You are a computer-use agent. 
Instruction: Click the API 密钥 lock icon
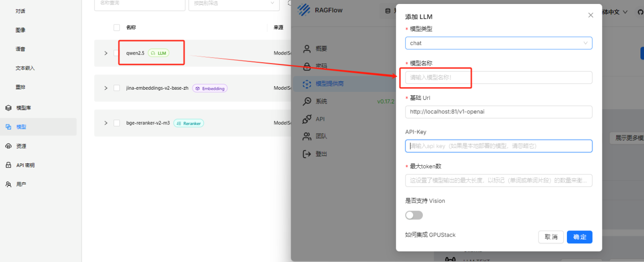tap(8, 165)
